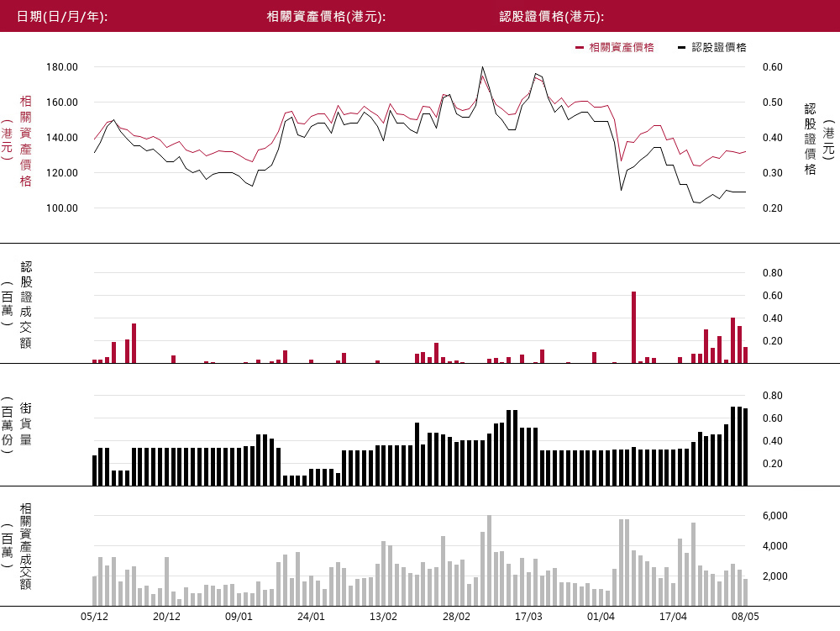
Task: Click the 認股證成交額 vertical axis title
Action: 26,305
